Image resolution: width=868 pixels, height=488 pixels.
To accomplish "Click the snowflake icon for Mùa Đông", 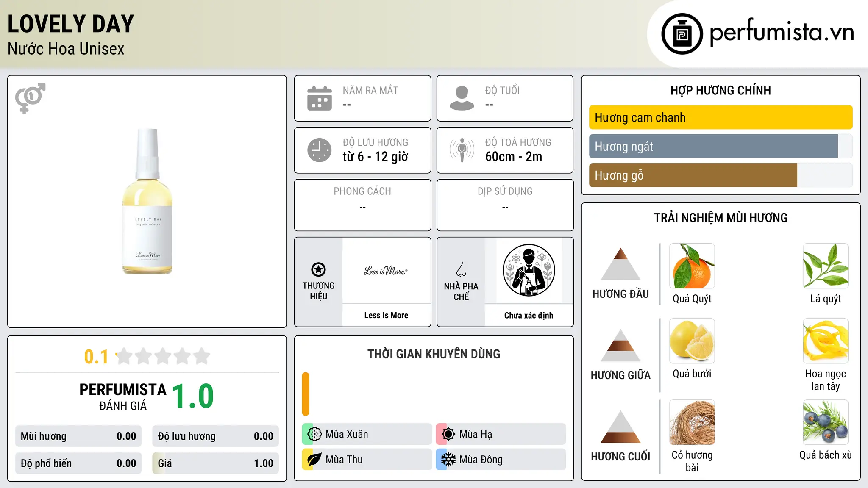I will (x=448, y=460).
